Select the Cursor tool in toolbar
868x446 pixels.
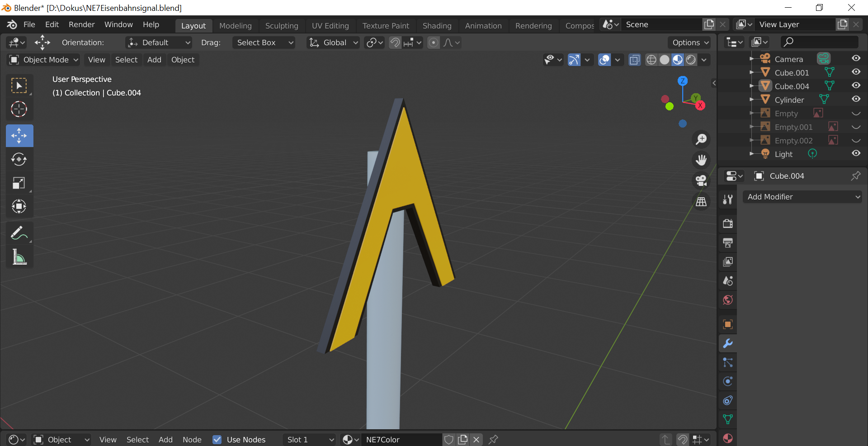19,109
